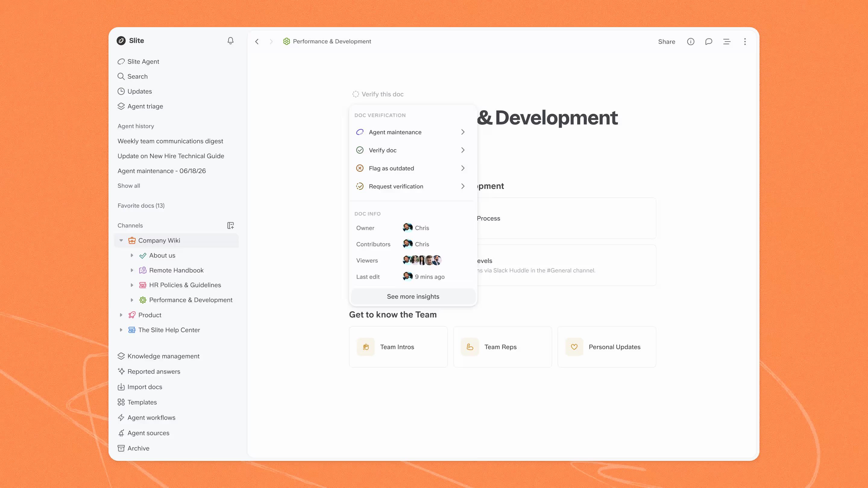868x488 pixels.
Task: Open the comments icon
Action: (x=709, y=42)
